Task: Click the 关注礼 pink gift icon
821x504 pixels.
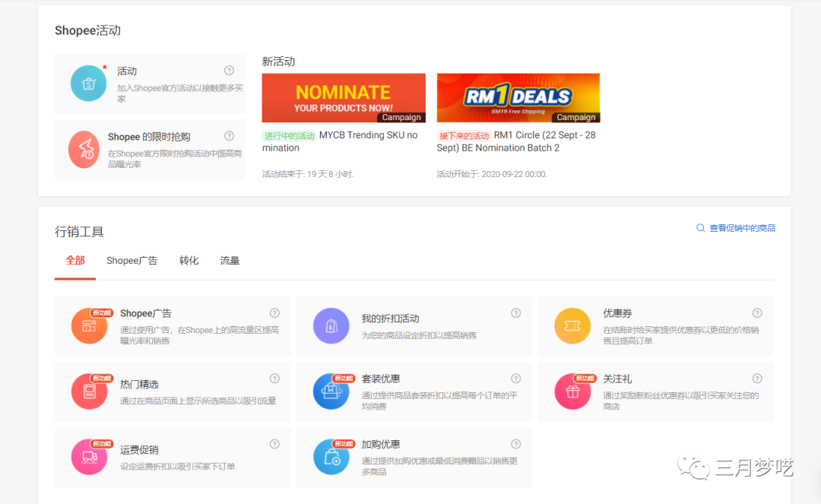Action: click(572, 391)
